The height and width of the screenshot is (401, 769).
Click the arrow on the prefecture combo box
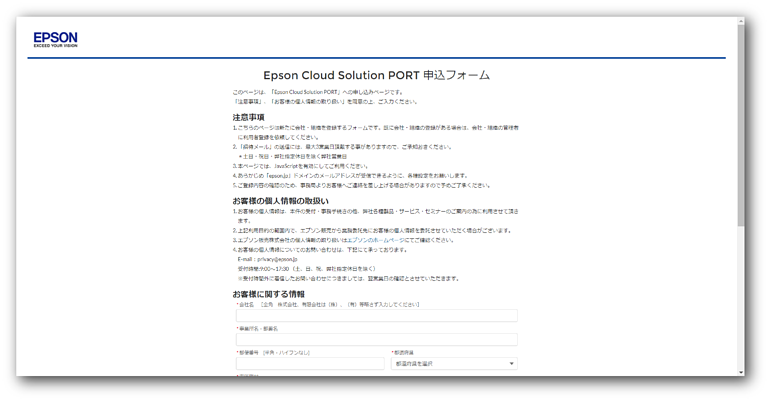(512, 364)
